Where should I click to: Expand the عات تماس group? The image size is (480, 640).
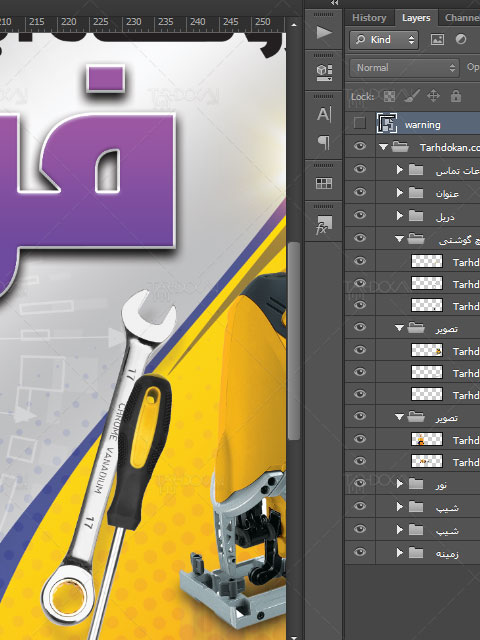400,169
